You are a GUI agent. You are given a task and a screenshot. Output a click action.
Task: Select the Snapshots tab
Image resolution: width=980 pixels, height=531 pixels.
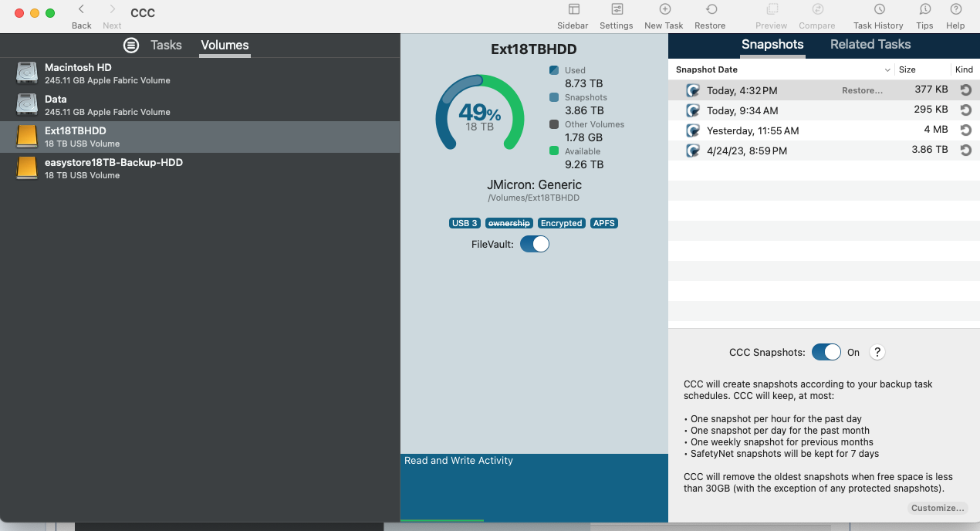(x=772, y=45)
